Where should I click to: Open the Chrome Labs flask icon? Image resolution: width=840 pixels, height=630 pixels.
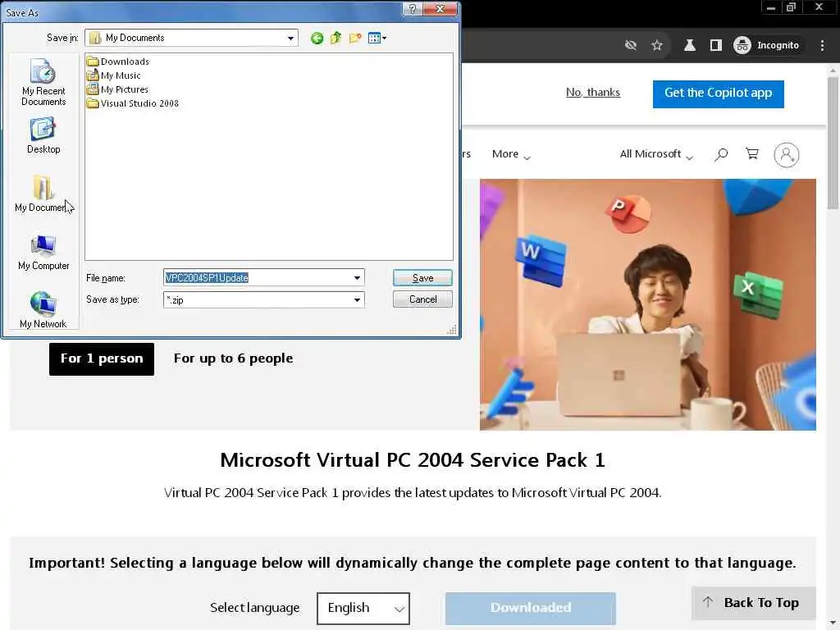(689, 46)
